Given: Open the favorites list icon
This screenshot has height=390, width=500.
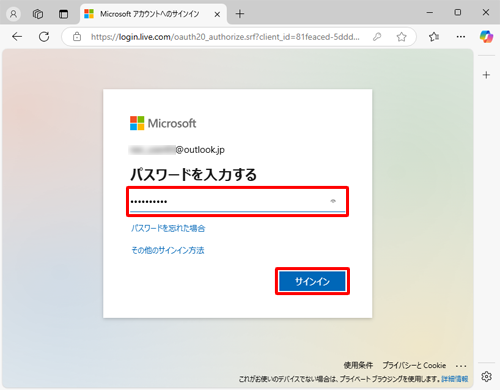Looking at the screenshot, I should (x=434, y=37).
